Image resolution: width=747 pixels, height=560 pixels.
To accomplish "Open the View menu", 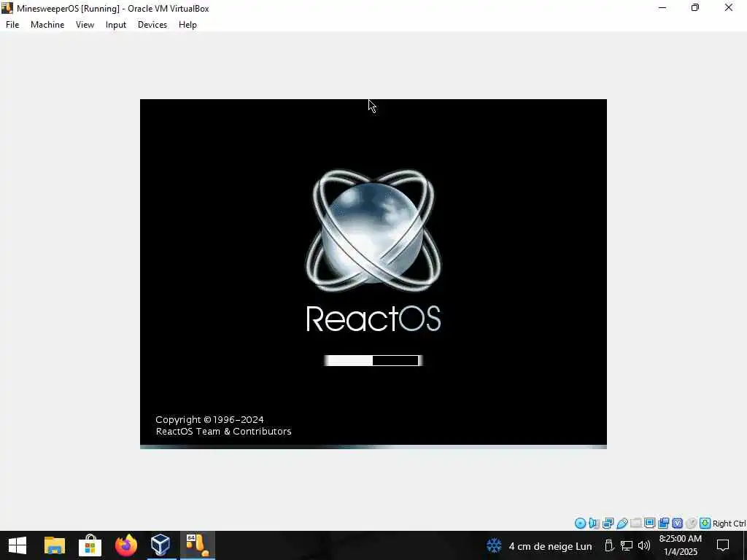I will click(85, 25).
